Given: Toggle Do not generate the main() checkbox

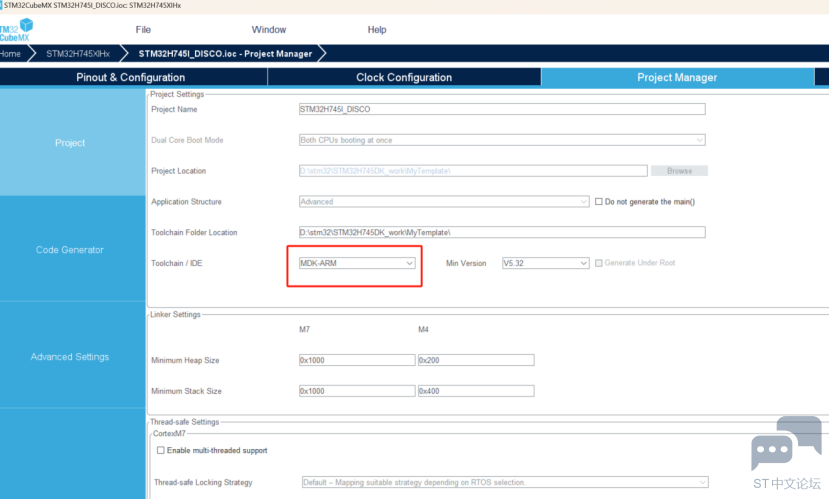Looking at the screenshot, I should [599, 202].
